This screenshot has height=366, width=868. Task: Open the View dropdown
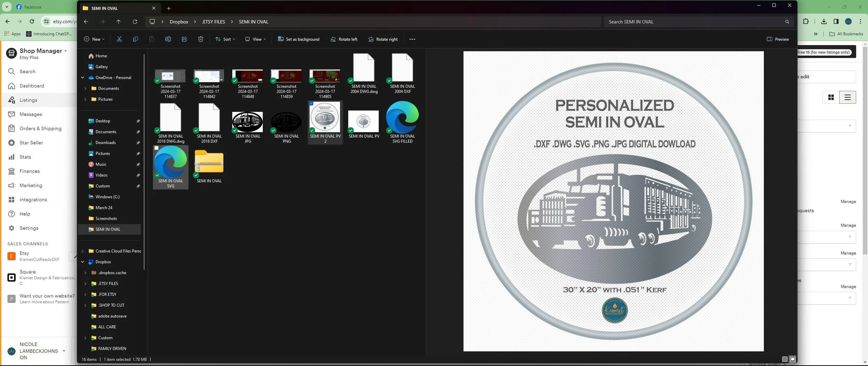pos(256,39)
